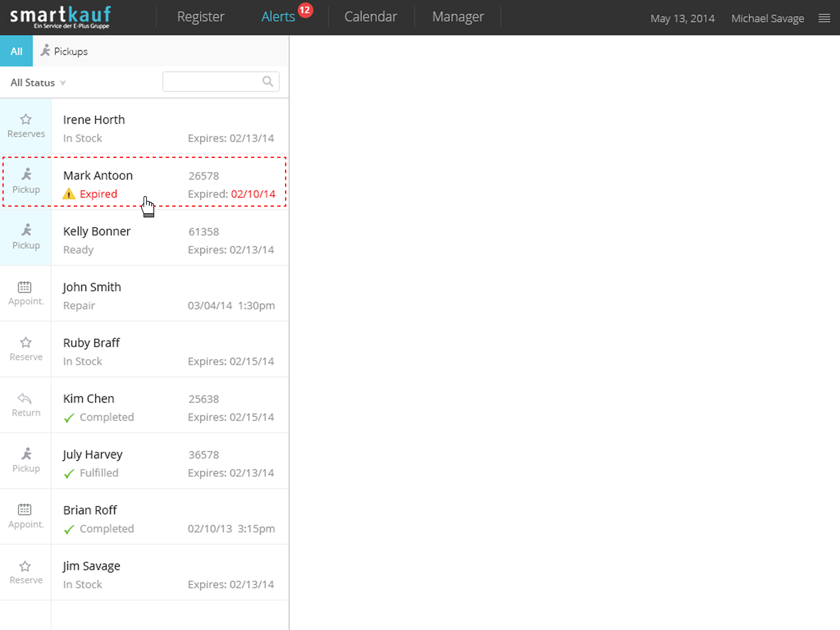Open the Manager section

tap(458, 17)
